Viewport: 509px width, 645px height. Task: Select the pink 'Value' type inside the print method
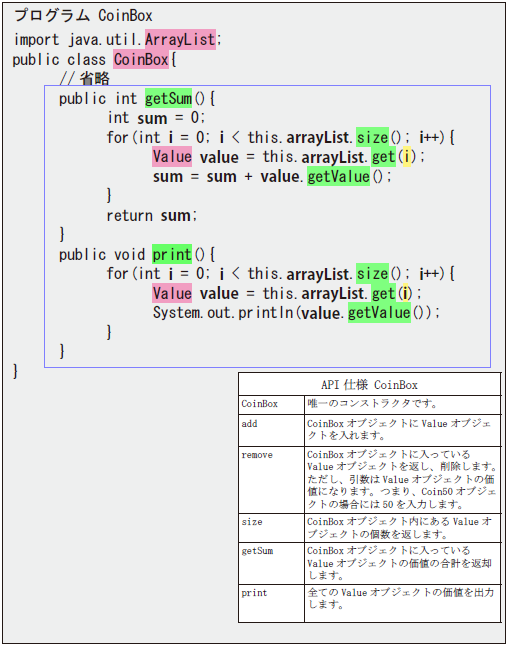pos(172,293)
